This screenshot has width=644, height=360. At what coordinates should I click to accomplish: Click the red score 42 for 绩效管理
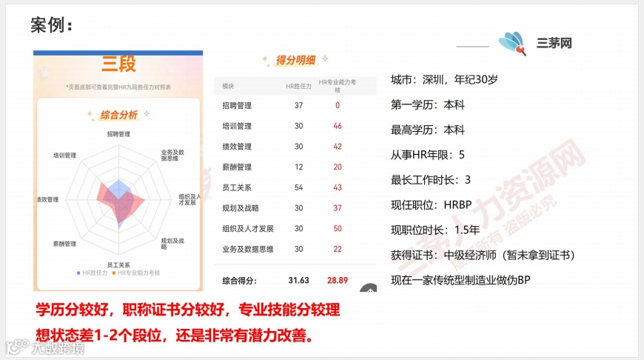pos(338,147)
